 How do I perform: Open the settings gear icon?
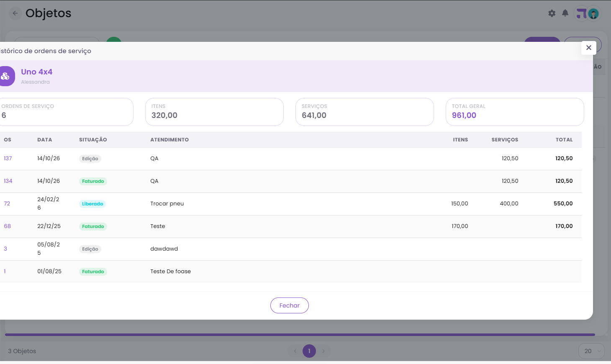point(552,13)
